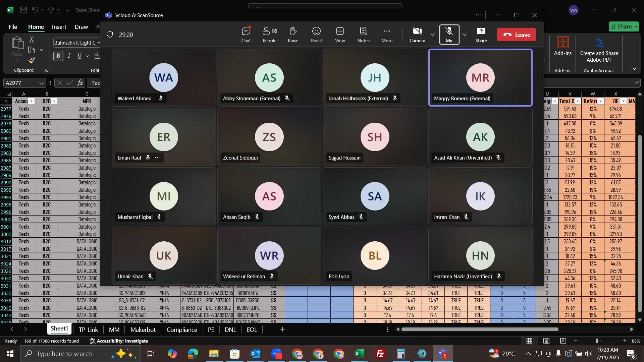Leave the Teams meeting
Screen dimensions: 644x362
click(x=516, y=35)
